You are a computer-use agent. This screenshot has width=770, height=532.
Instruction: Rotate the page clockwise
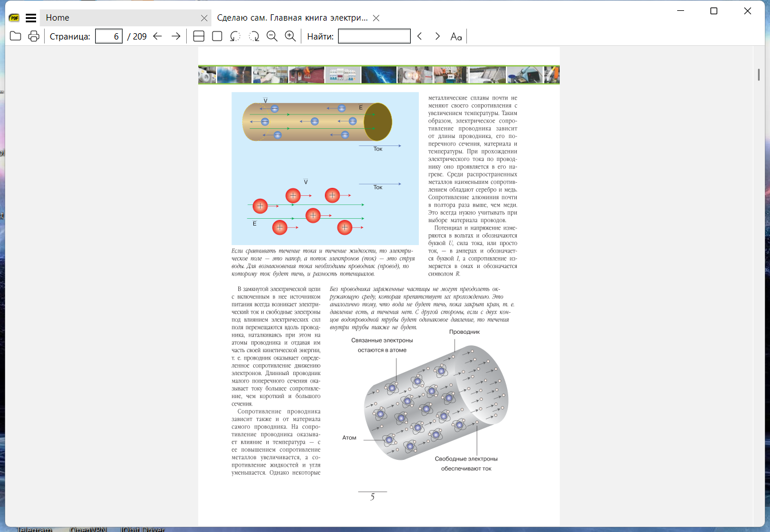pos(254,36)
